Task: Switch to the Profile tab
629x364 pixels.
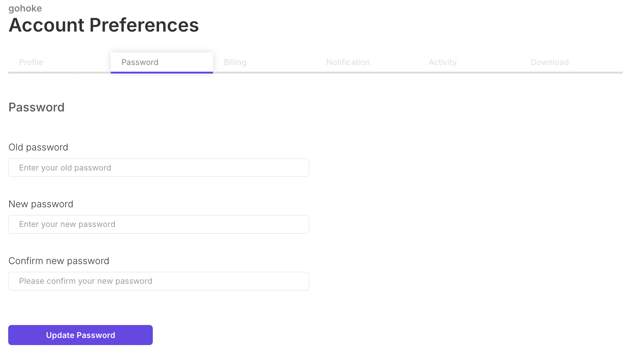Action: click(x=31, y=62)
